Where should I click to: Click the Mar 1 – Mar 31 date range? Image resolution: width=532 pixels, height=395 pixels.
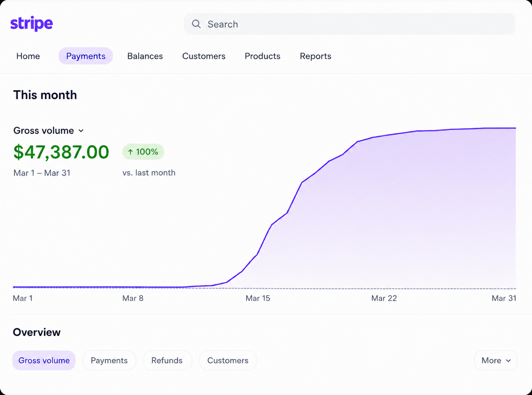coord(42,173)
